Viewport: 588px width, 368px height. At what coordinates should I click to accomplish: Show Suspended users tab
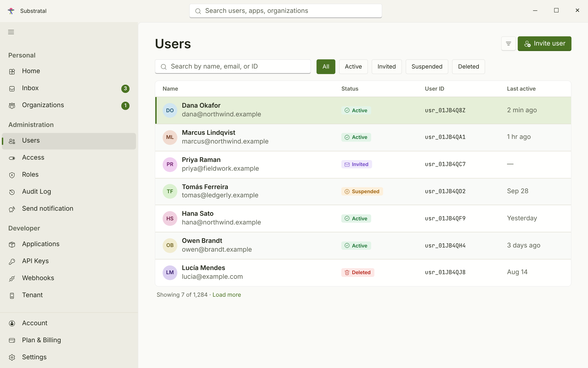tap(427, 66)
